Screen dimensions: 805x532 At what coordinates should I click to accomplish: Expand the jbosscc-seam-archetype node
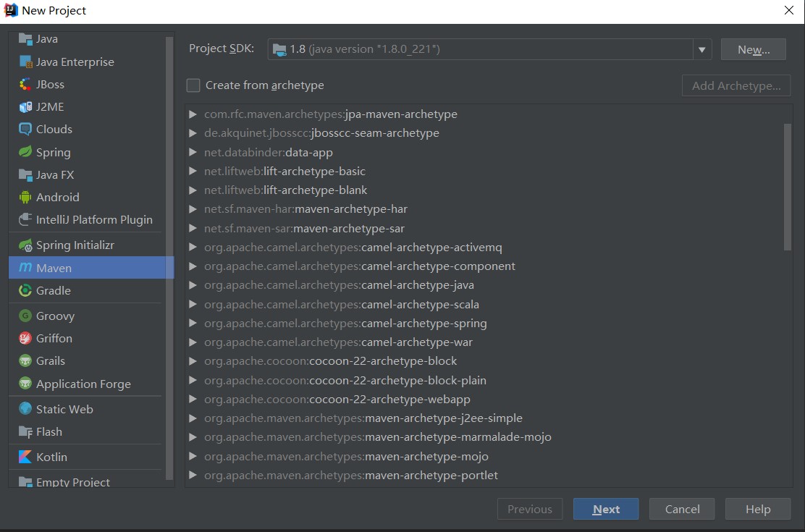point(193,133)
